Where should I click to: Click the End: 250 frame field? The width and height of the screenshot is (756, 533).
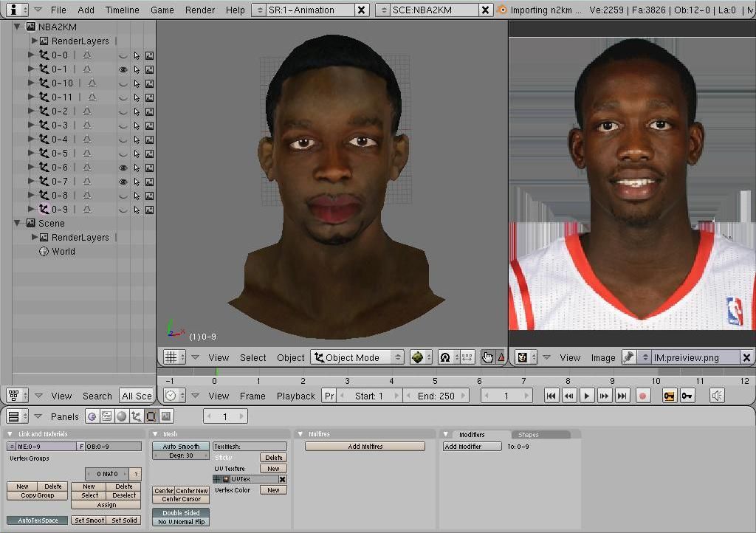(436, 396)
